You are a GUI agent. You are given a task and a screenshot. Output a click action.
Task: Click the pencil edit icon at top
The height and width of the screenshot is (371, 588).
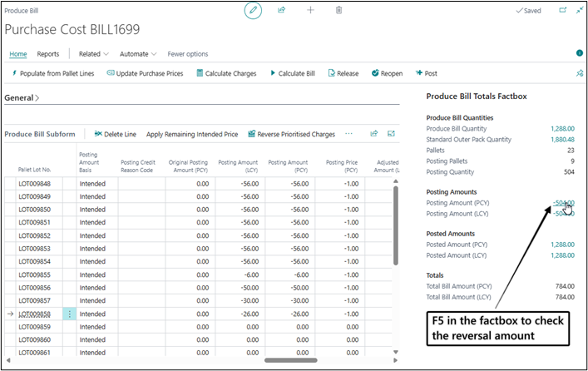(x=253, y=10)
